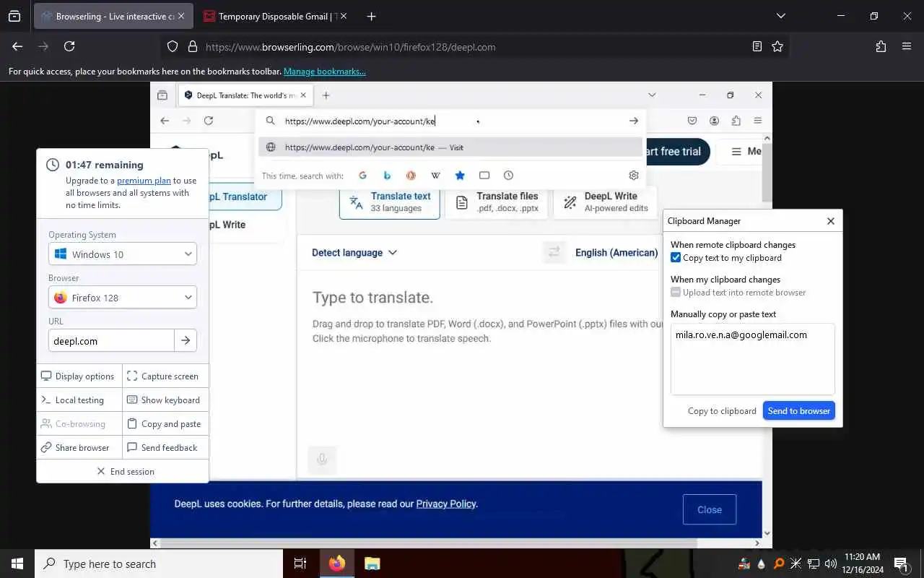
Task: Click the Windows taskbar search box
Action: pyautogui.click(x=157, y=564)
